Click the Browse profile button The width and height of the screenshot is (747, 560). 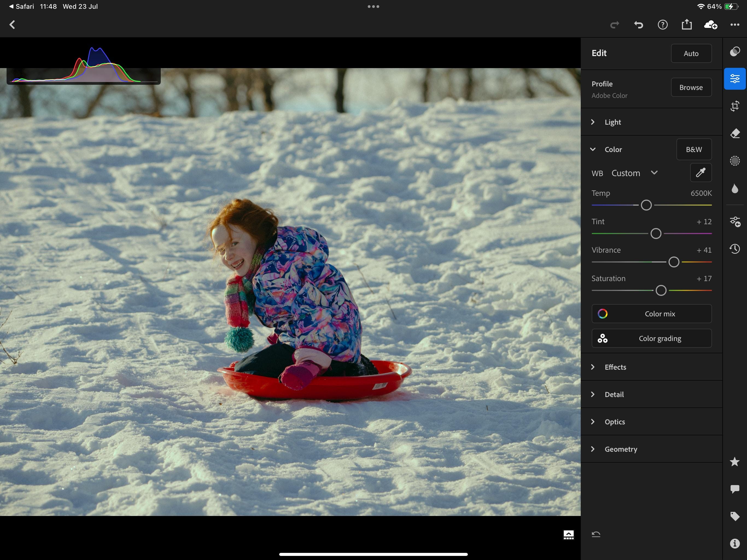tap(691, 87)
